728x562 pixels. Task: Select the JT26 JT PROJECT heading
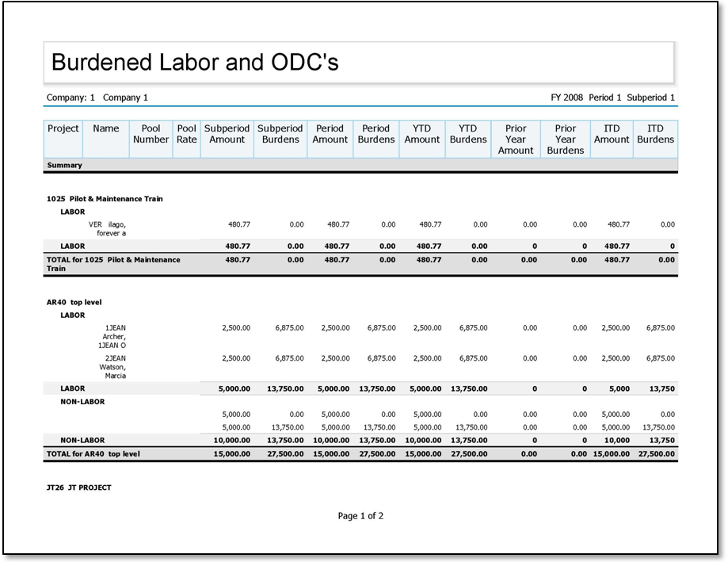point(79,487)
